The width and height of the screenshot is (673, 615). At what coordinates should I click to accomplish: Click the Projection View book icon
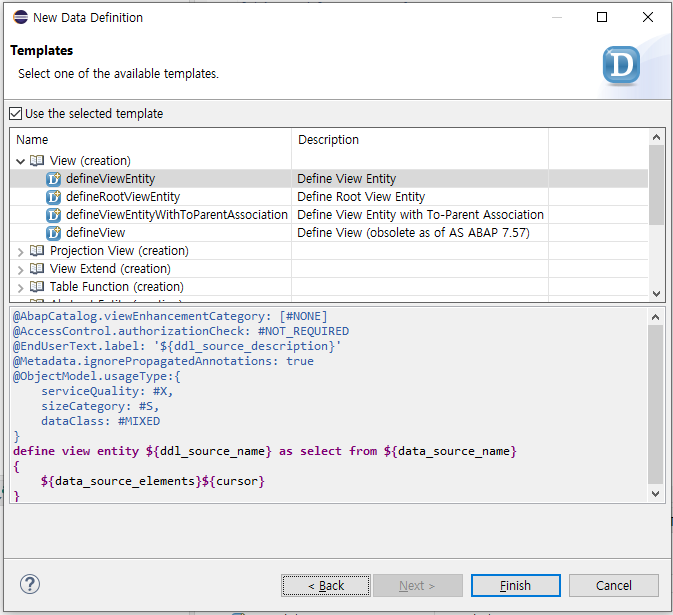tap(37, 251)
